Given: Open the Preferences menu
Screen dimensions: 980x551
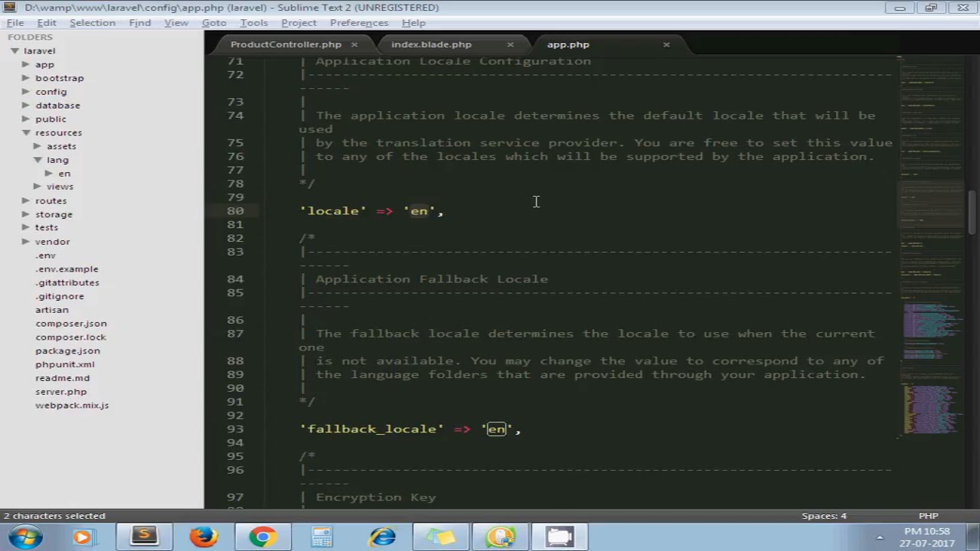Looking at the screenshot, I should coord(359,23).
